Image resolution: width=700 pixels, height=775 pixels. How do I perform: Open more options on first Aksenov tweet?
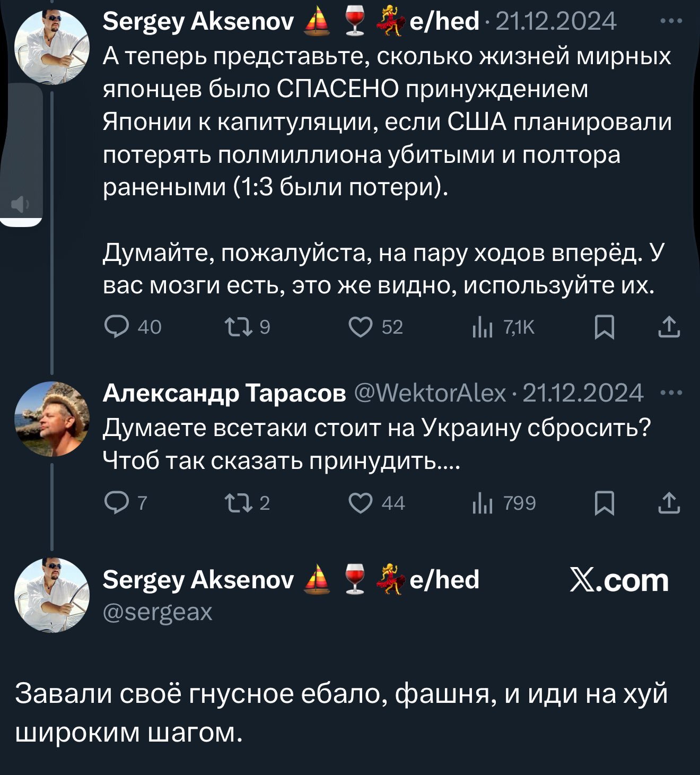click(x=670, y=22)
